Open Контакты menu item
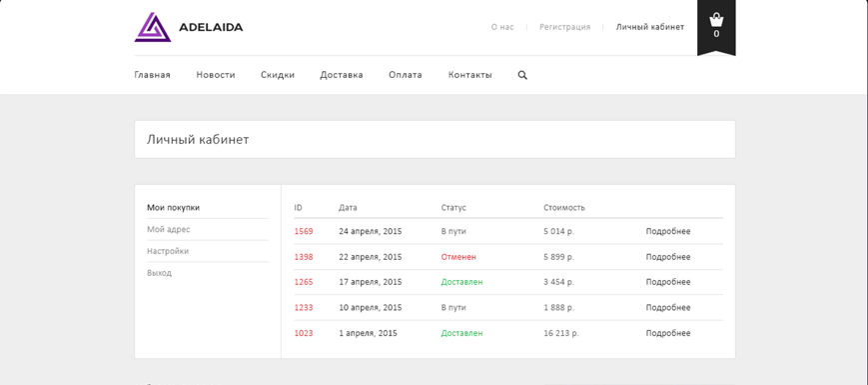868x385 pixels. 469,75
